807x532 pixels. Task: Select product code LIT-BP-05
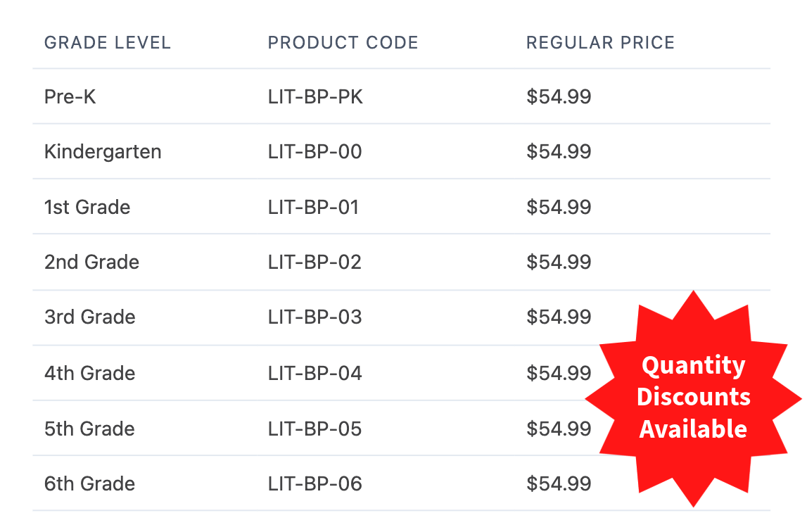click(x=314, y=429)
